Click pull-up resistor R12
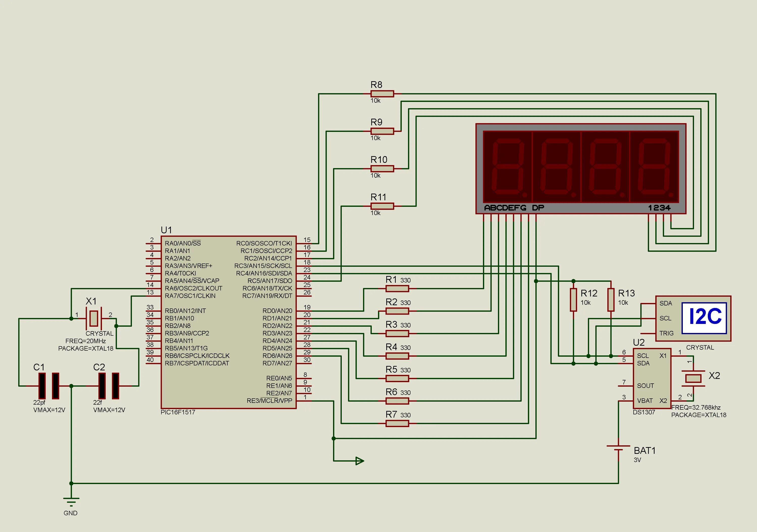Image resolution: width=757 pixels, height=532 pixels. (573, 300)
